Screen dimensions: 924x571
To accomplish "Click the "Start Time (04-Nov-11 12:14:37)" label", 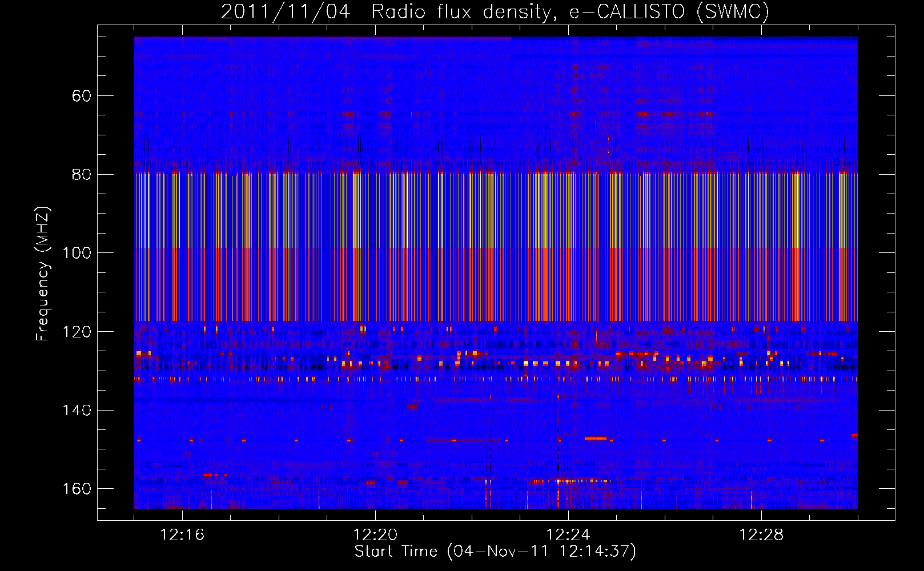I will click(x=495, y=552).
